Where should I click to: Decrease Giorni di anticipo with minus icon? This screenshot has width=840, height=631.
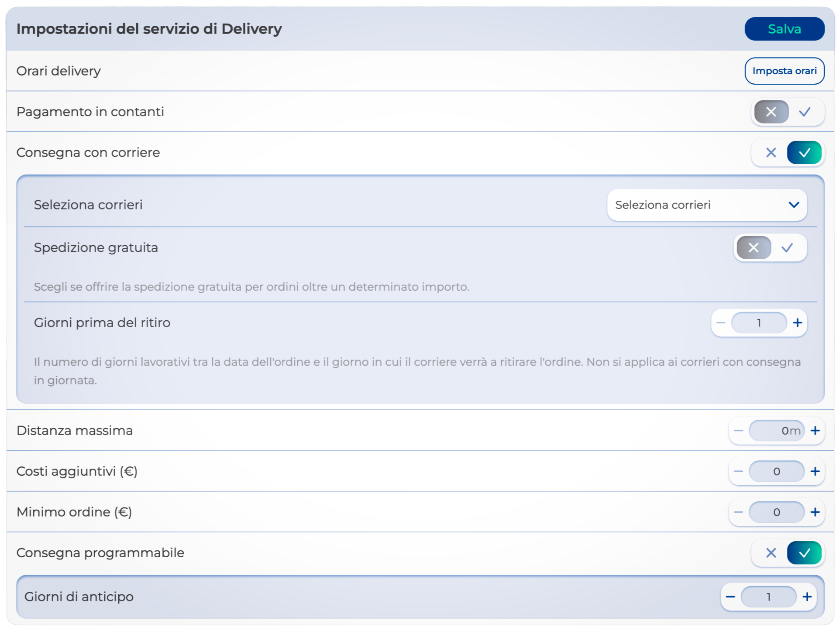click(730, 597)
